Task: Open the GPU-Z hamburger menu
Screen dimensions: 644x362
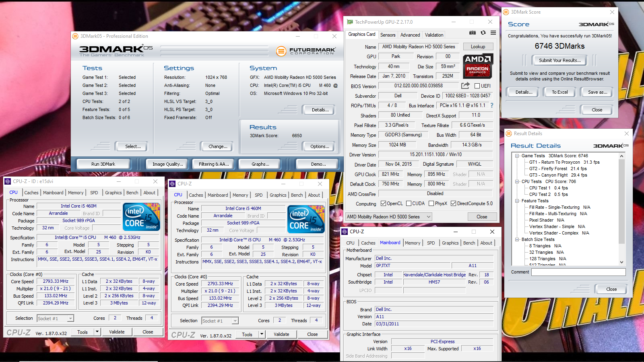Action: [x=493, y=33]
